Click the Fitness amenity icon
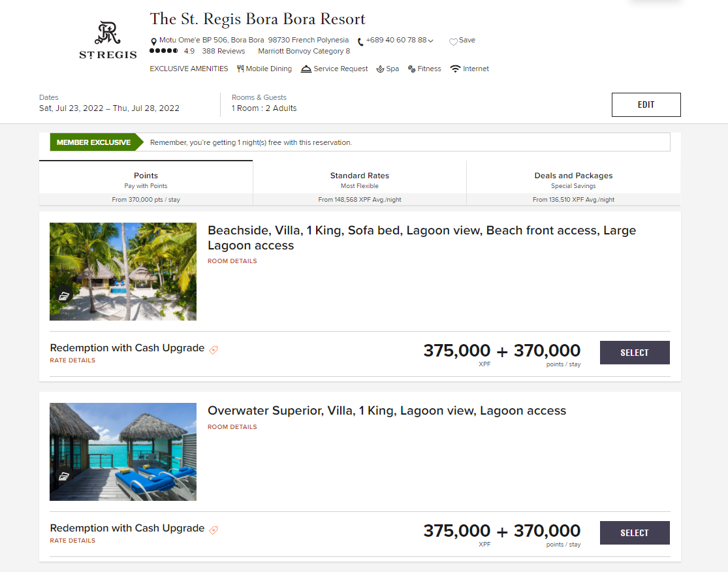 411,69
